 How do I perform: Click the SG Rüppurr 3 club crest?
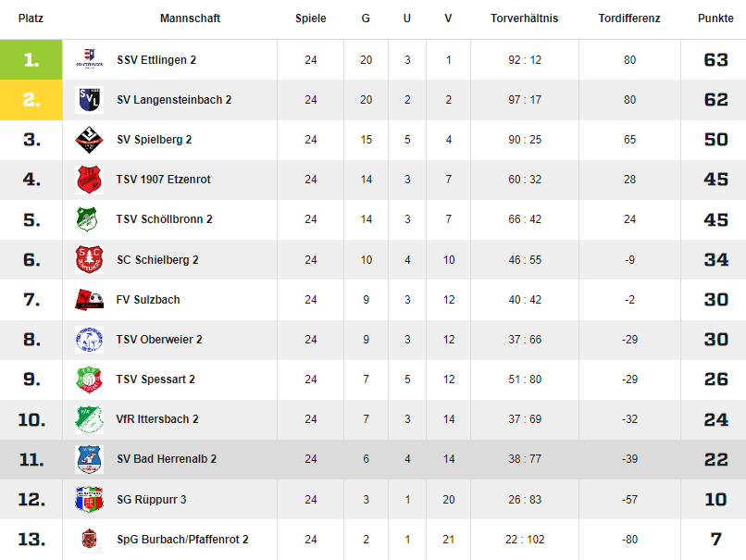click(89, 500)
